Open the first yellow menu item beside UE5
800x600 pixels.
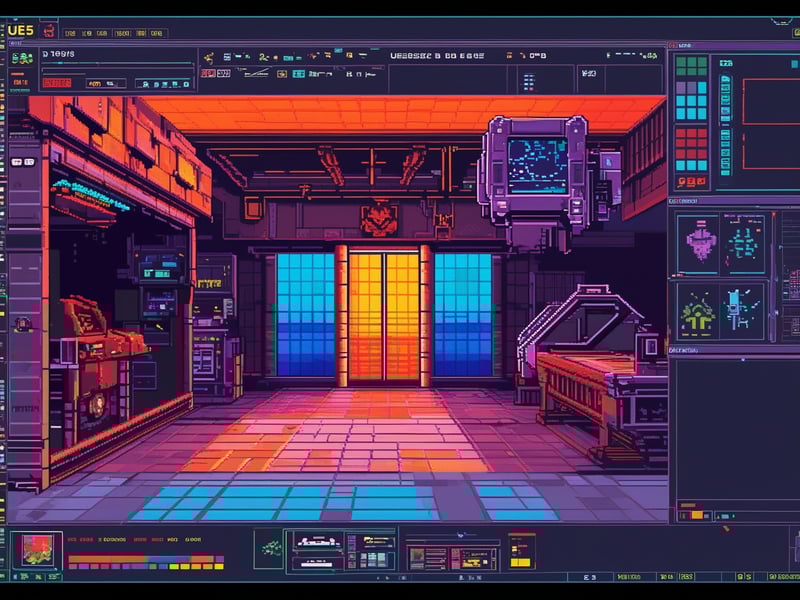pyautogui.click(x=70, y=33)
